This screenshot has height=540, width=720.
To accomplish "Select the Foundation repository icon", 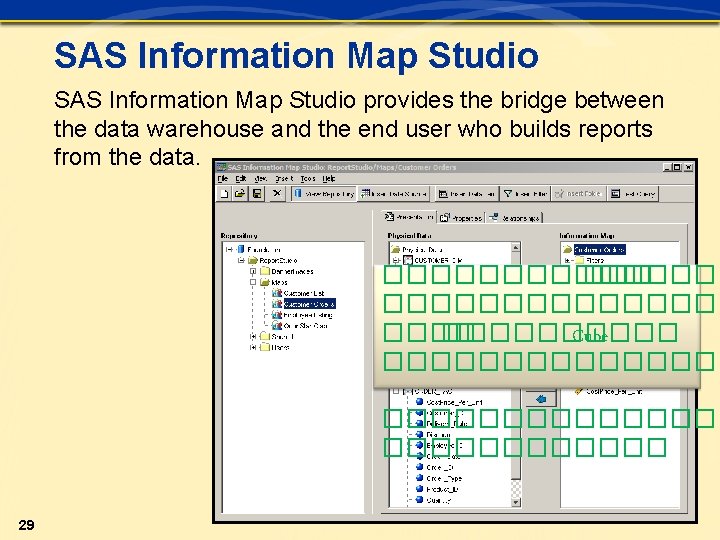I will coord(241,249).
